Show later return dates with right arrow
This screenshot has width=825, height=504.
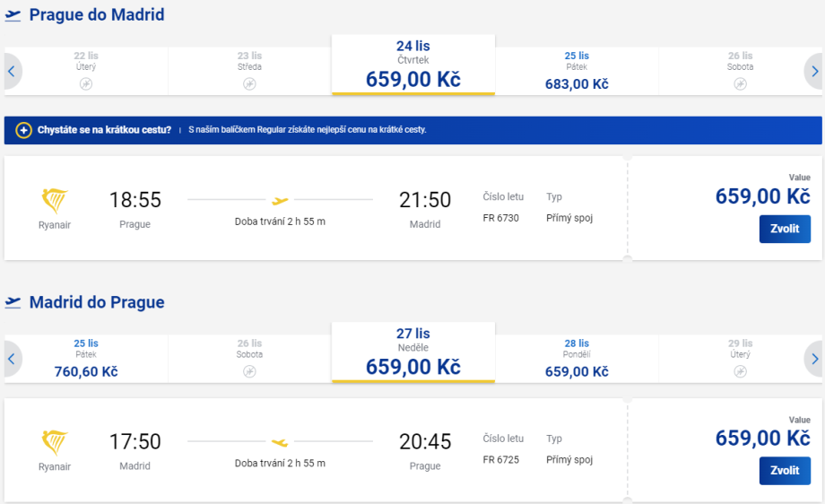(813, 359)
